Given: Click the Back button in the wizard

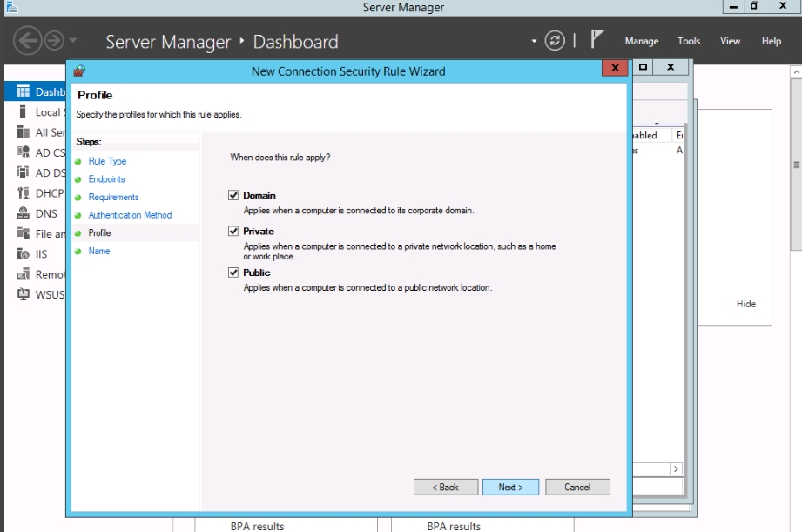Looking at the screenshot, I should (x=446, y=487).
